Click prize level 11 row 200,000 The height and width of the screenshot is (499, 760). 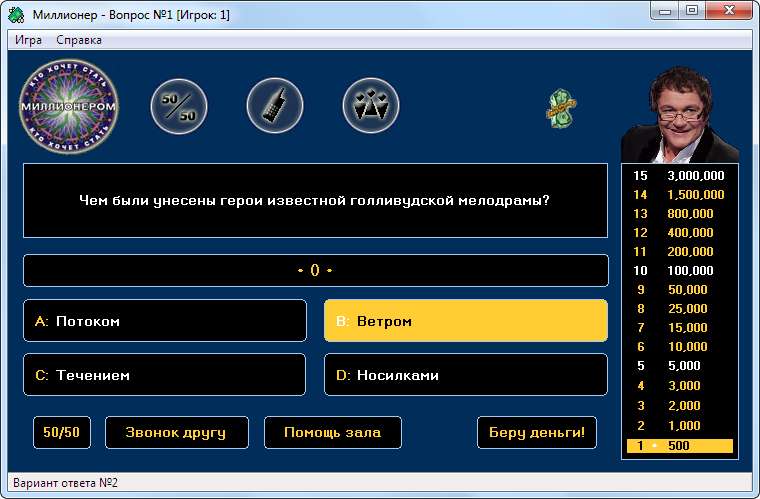(680, 251)
